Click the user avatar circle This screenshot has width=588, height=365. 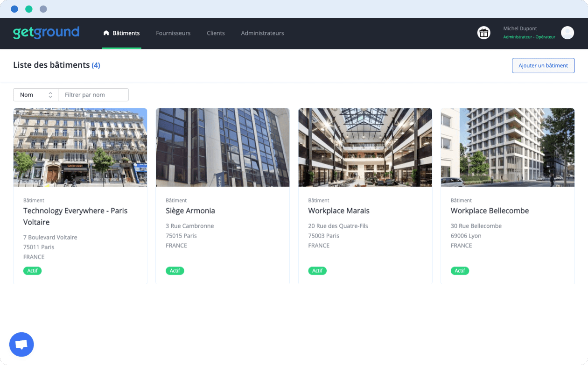tap(567, 33)
